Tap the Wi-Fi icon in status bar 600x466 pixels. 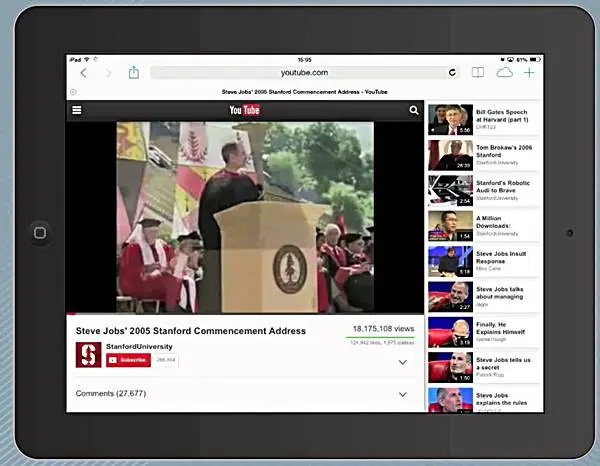point(87,60)
